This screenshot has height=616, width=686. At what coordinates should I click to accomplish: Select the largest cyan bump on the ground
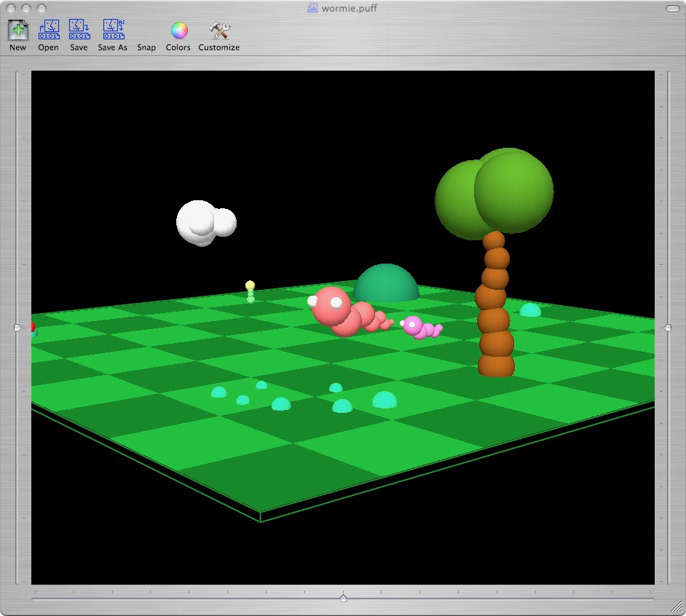tap(385, 400)
